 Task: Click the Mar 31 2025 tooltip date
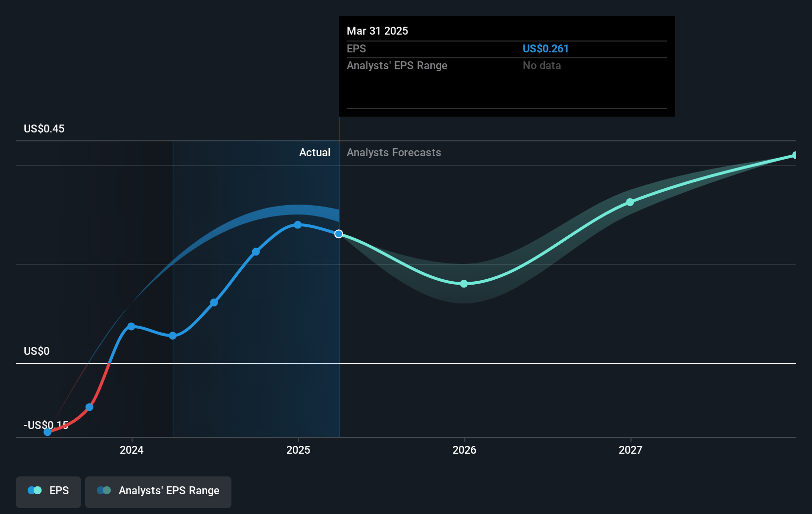[377, 31]
